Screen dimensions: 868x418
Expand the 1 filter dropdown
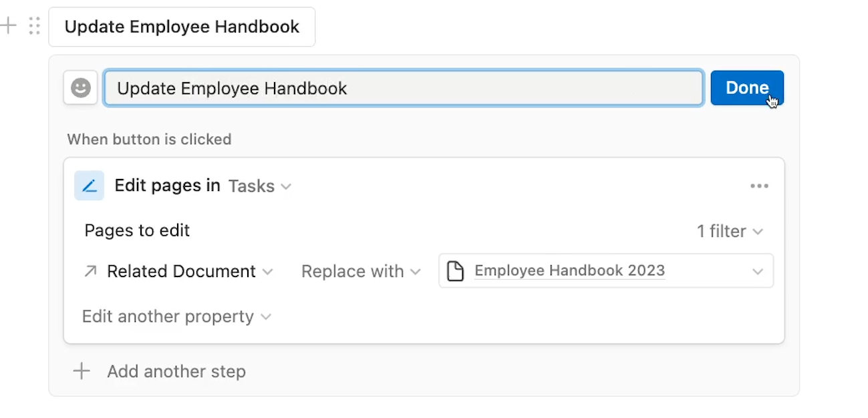[x=730, y=232]
